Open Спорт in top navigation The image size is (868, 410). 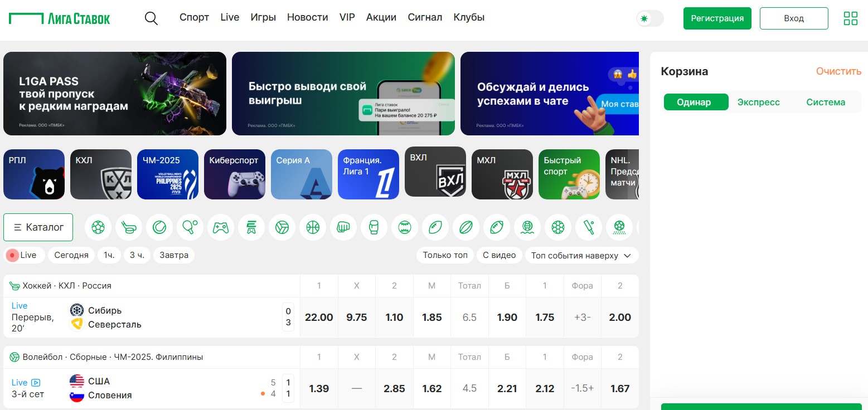pos(194,17)
